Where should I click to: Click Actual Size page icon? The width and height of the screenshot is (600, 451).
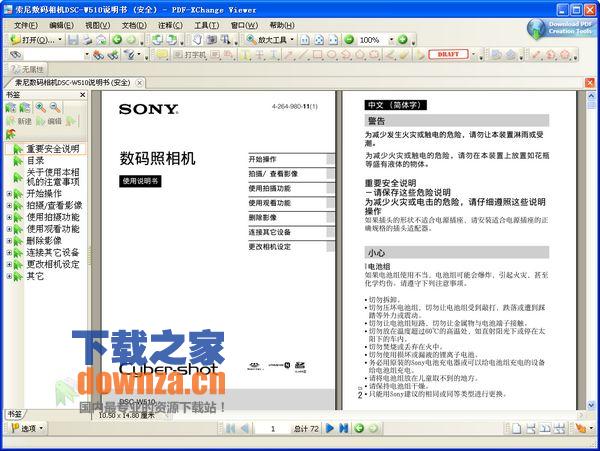pos(305,40)
